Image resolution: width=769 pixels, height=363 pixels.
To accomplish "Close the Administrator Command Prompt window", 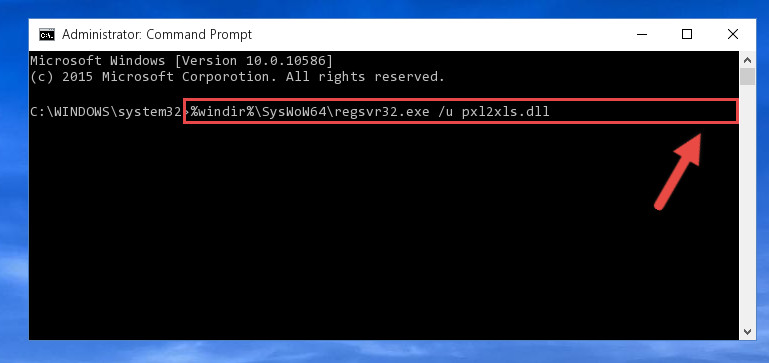I will pos(733,34).
